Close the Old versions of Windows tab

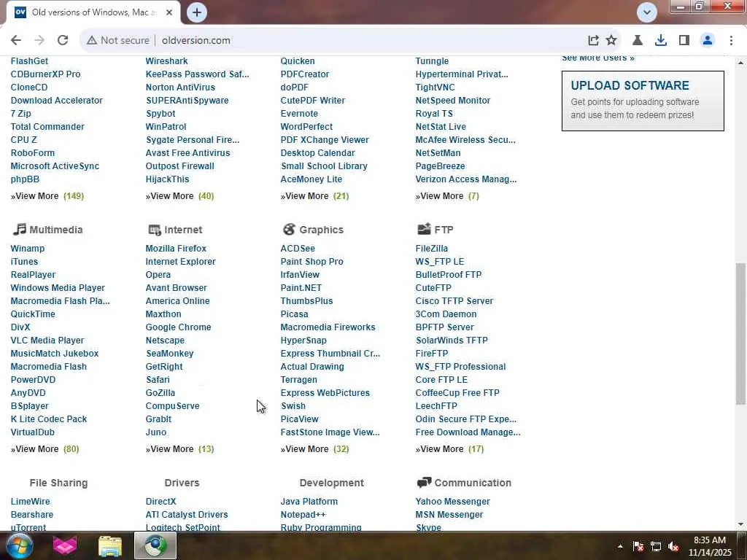[169, 12]
